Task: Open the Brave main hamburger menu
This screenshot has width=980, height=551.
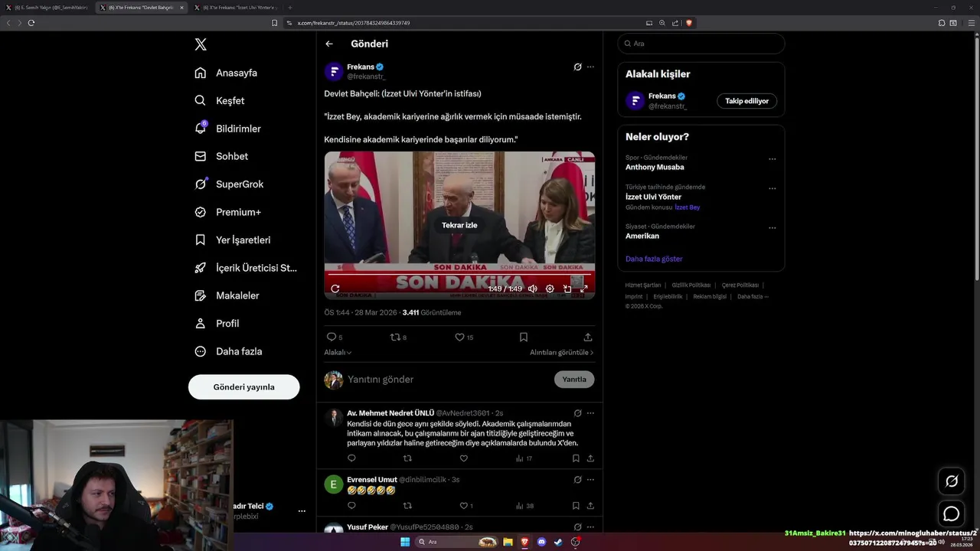Action: pyautogui.click(x=972, y=23)
